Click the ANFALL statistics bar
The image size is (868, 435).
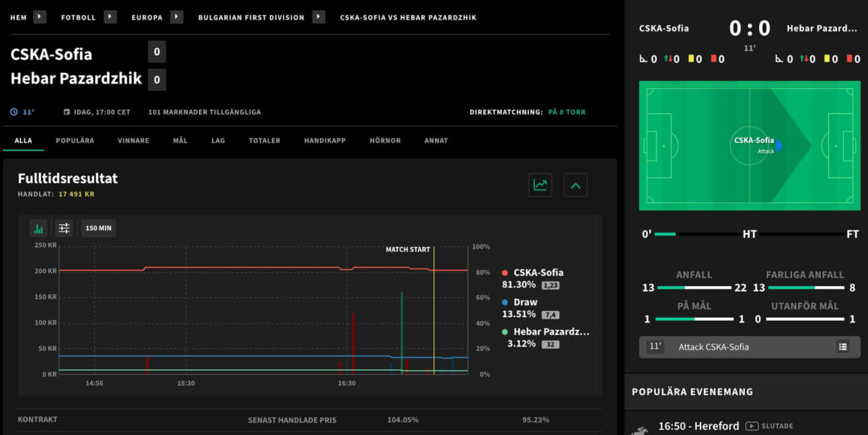pos(694,288)
